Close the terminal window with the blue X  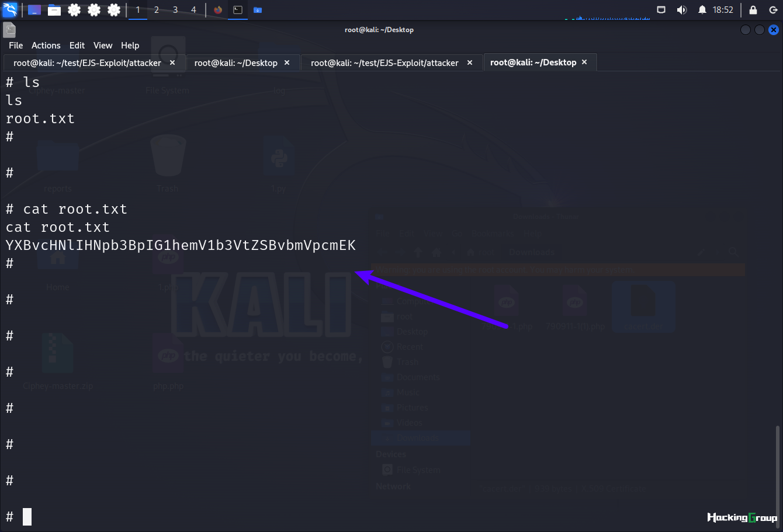tap(774, 30)
